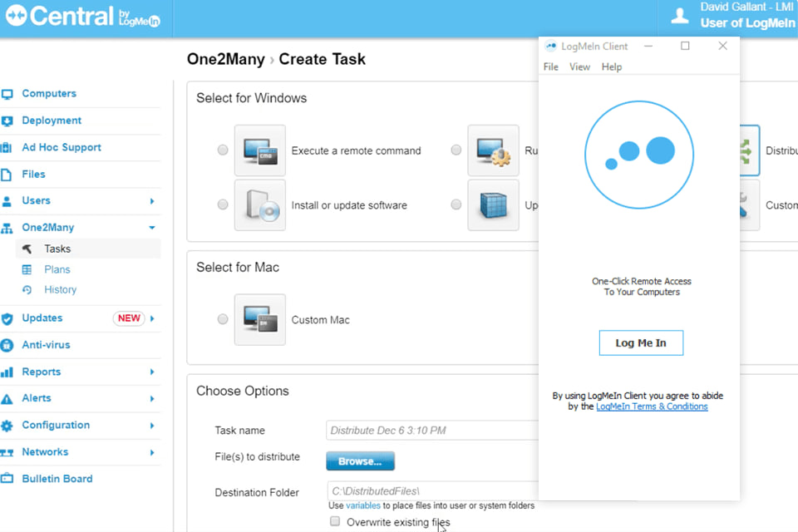
Task: Select the Deployment download icon
Action: tap(7, 121)
